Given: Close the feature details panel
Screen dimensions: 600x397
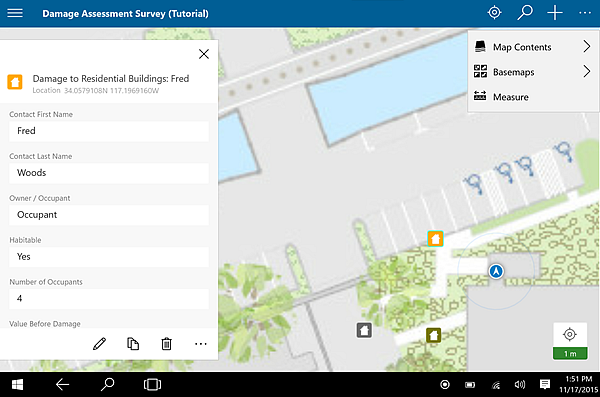Looking at the screenshot, I should coord(204,54).
